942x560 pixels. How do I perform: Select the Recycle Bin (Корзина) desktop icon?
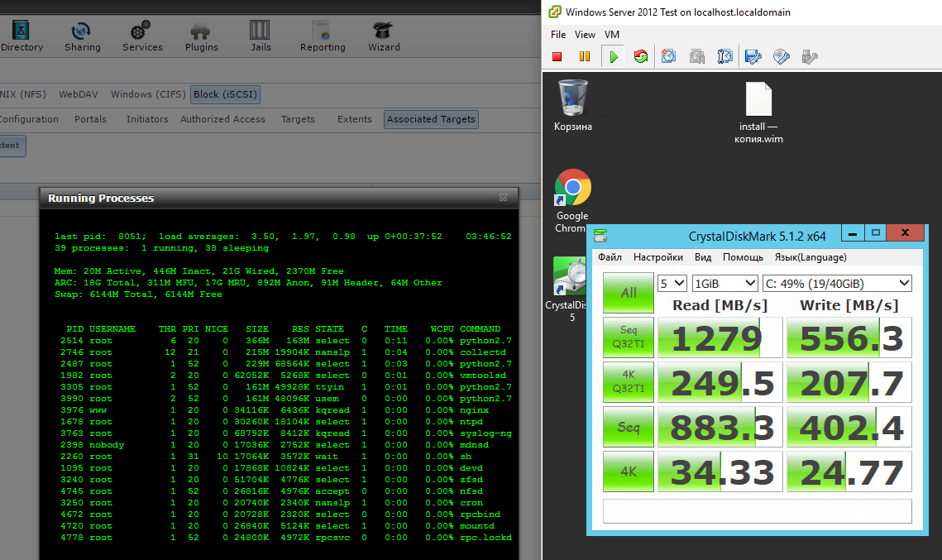click(x=573, y=106)
